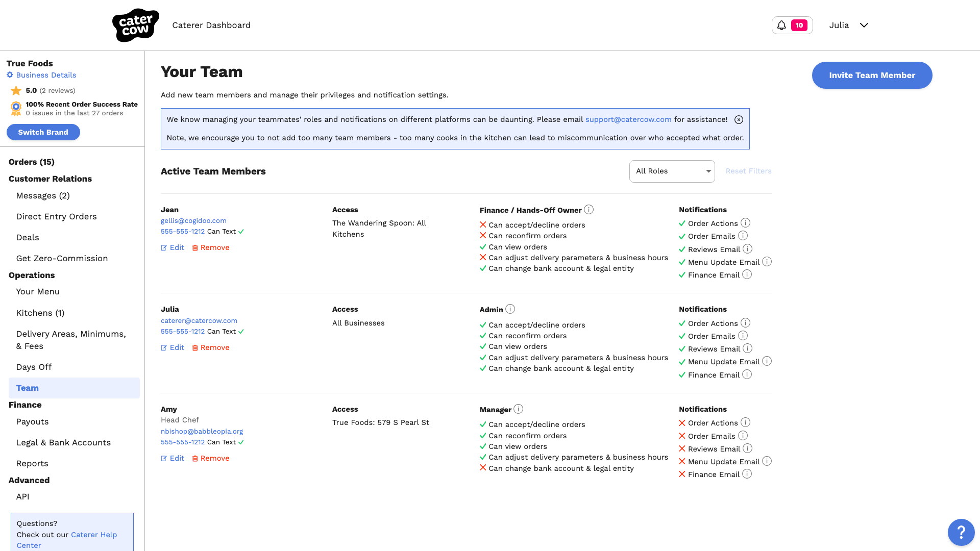
Task: Show info for the Manager role
Action: [518, 409]
